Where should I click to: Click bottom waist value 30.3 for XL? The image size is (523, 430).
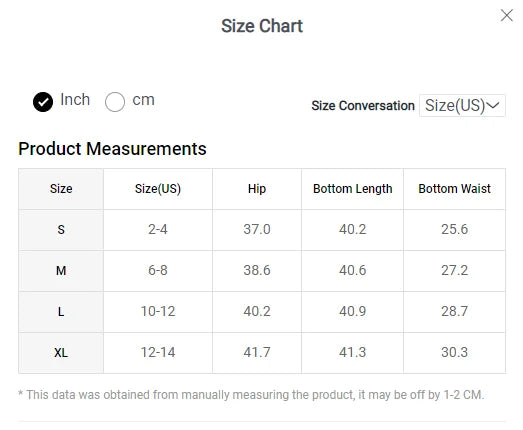[455, 353]
